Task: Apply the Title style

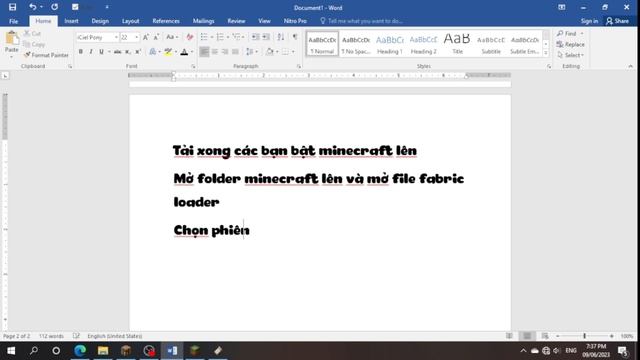Action: tap(457, 44)
